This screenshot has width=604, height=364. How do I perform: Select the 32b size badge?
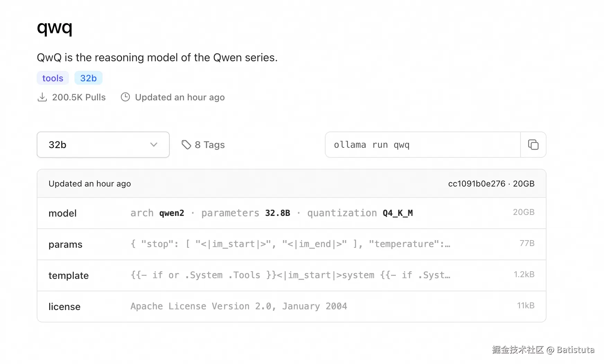tap(88, 78)
